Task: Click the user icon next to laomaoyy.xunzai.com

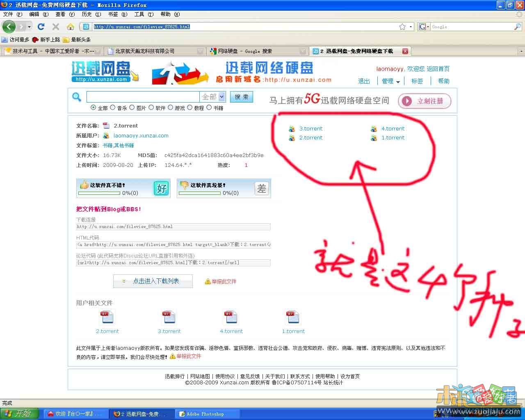Action: [106, 135]
